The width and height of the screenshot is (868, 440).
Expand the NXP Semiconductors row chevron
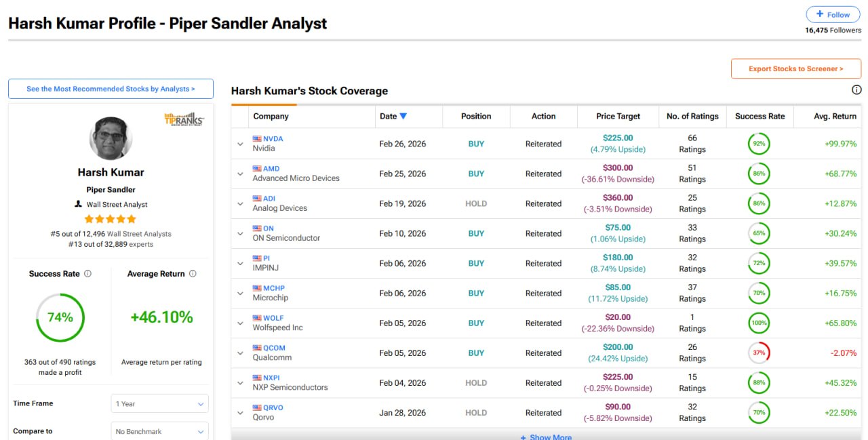[240, 382]
